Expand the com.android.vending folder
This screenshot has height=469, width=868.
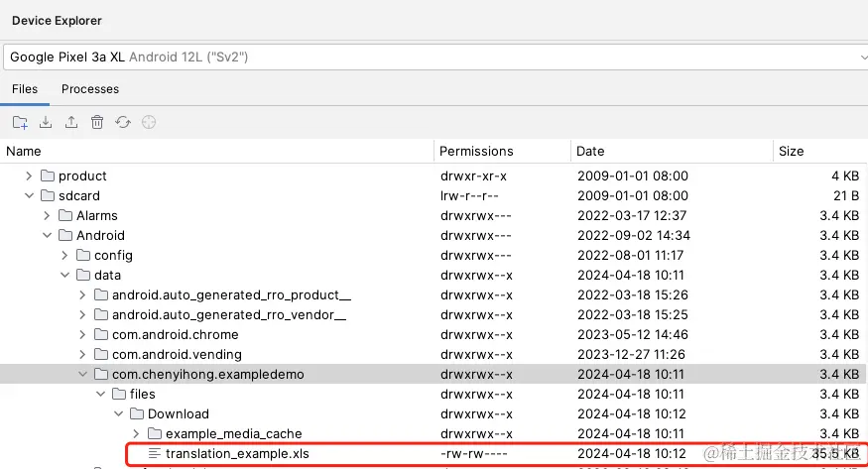(x=82, y=355)
